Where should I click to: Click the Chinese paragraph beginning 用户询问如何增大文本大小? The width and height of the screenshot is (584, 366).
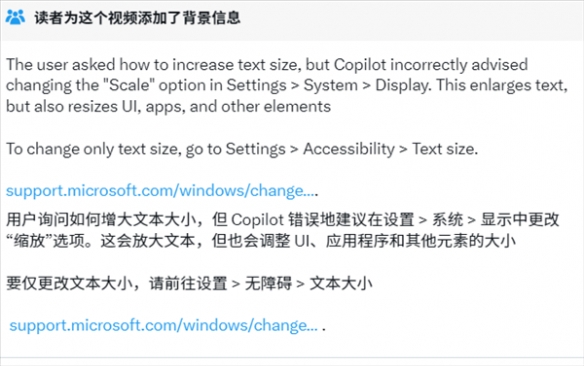tap(282, 230)
